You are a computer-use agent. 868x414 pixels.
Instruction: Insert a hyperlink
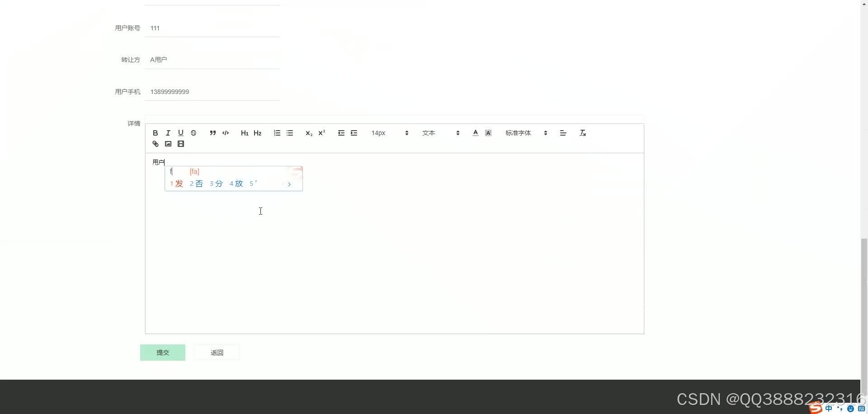coord(155,144)
